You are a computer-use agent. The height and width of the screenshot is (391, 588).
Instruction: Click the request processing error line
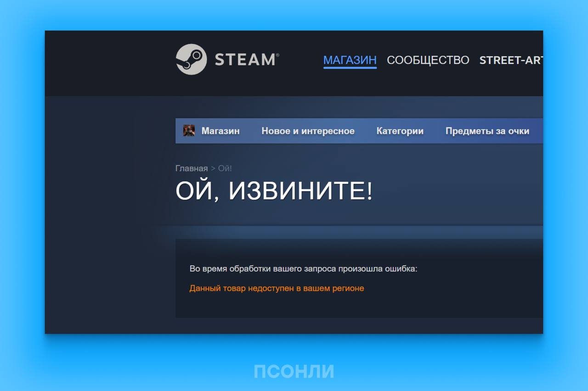coord(304,269)
